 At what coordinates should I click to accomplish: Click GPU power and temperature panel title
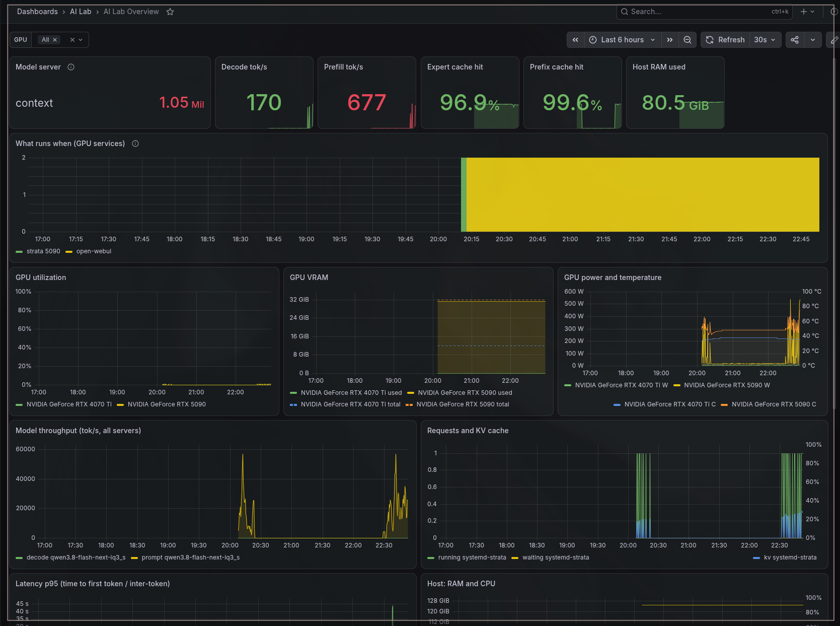[613, 277]
